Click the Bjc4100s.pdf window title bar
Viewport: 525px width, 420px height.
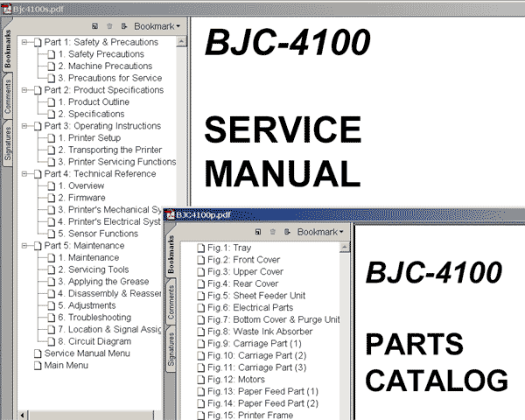[x=262, y=9]
